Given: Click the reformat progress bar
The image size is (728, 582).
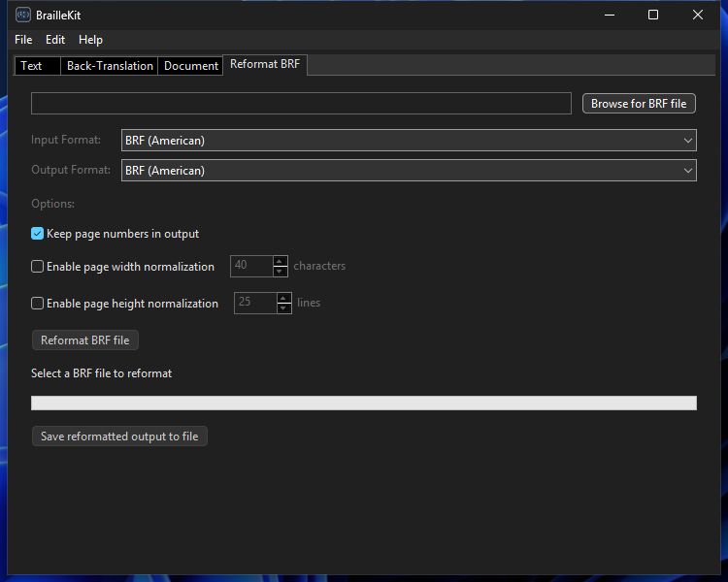Looking at the screenshot, I should (364, 403).
